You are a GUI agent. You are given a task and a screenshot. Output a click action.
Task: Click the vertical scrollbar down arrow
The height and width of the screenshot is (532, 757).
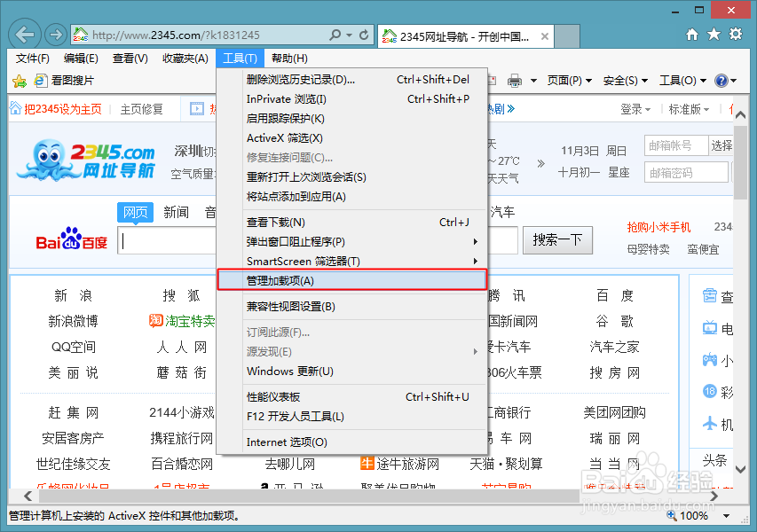click(x=741, y=469)
